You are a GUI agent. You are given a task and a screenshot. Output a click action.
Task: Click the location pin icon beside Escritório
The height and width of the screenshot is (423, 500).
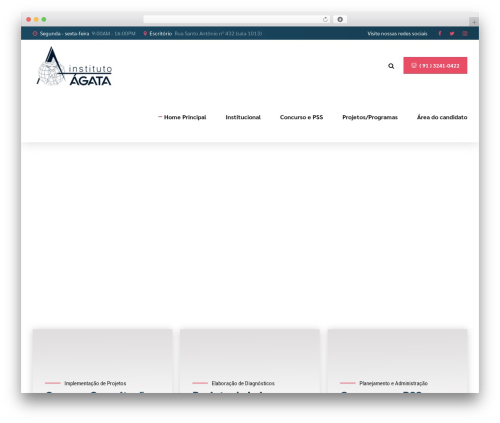pyautogui.click(x=145, y=34)
